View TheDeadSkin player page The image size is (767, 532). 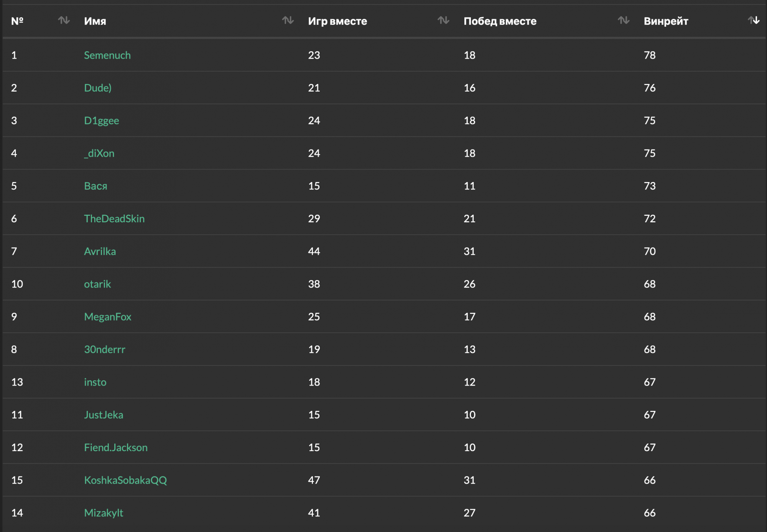[114, 218]
